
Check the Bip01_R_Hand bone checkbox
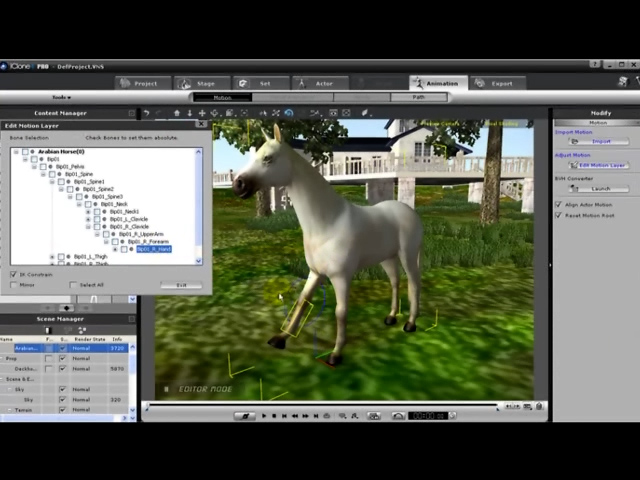[124, 249]
